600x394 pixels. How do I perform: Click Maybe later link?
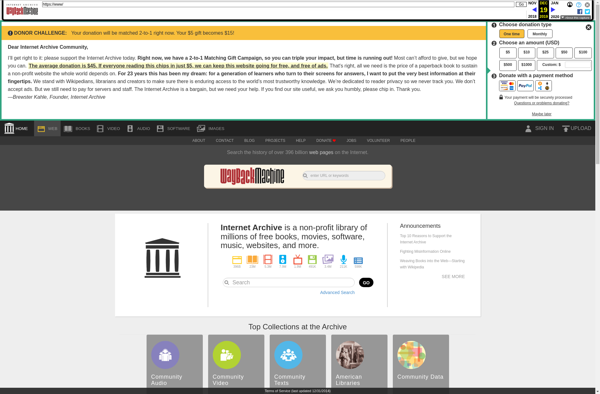click(x=541, y=114)
